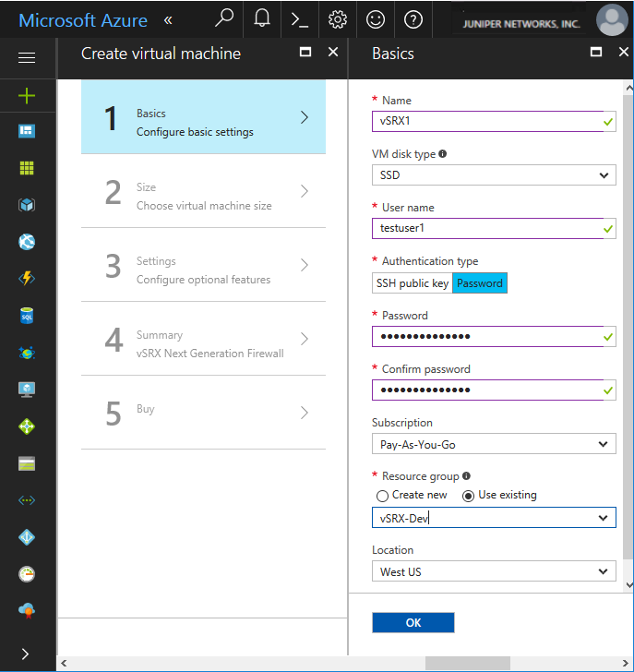Open the Dashboard icon in sidebar

pos(27,132)
